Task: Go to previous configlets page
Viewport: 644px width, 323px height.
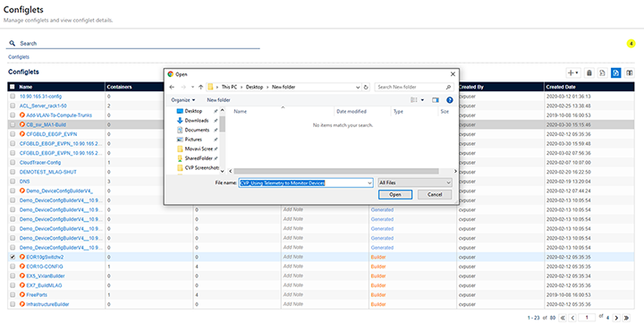Action: [x=572, y=318]
